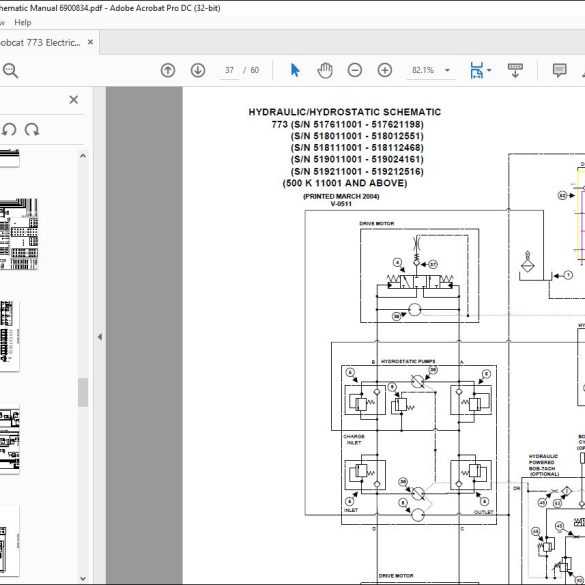Click the fit page scrolling icon
This screenshot has width=585, height=585.
pos(476,70)
